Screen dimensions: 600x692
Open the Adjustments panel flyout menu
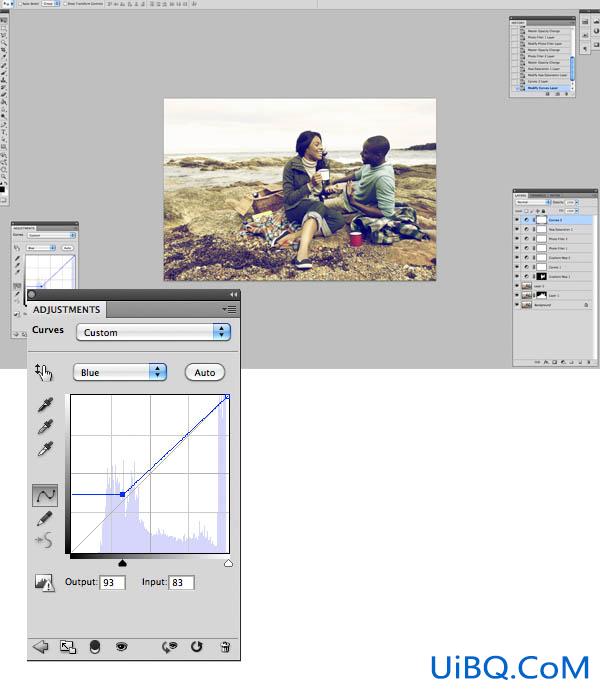(x=229, y=309)
